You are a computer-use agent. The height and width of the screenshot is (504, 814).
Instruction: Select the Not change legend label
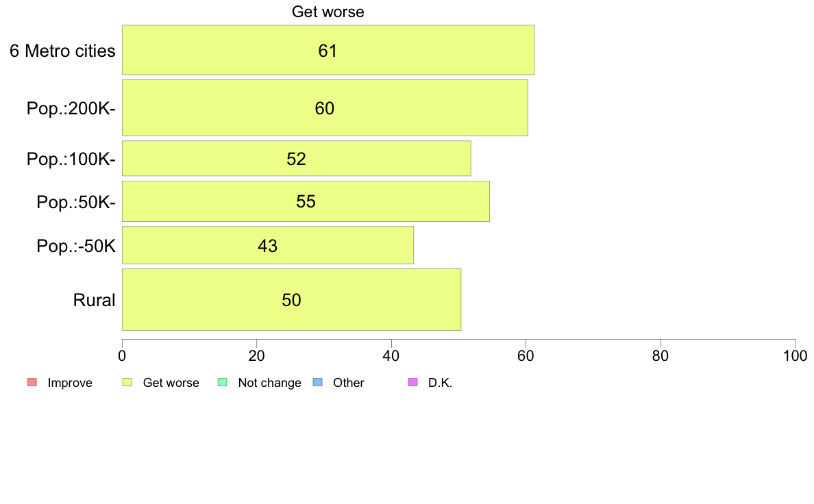click(x=269, y=383)
